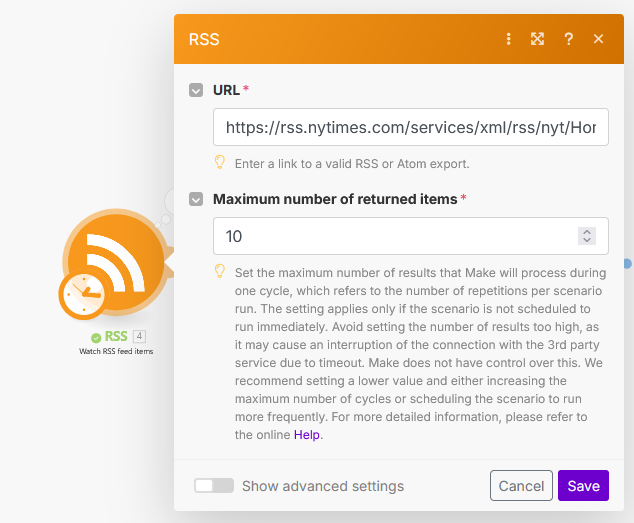
Task: Click the green RSS module label
Action: click(x=116, y=336)
